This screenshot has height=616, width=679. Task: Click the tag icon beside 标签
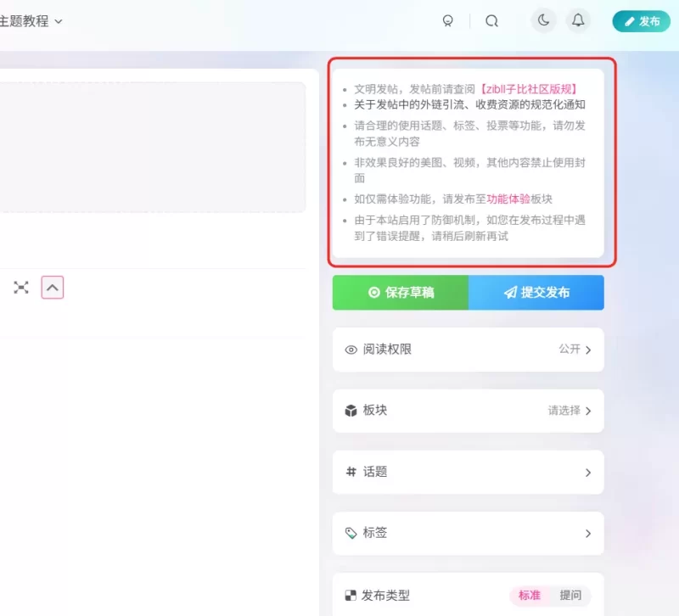pyautogui.click(x=351, y=533)
